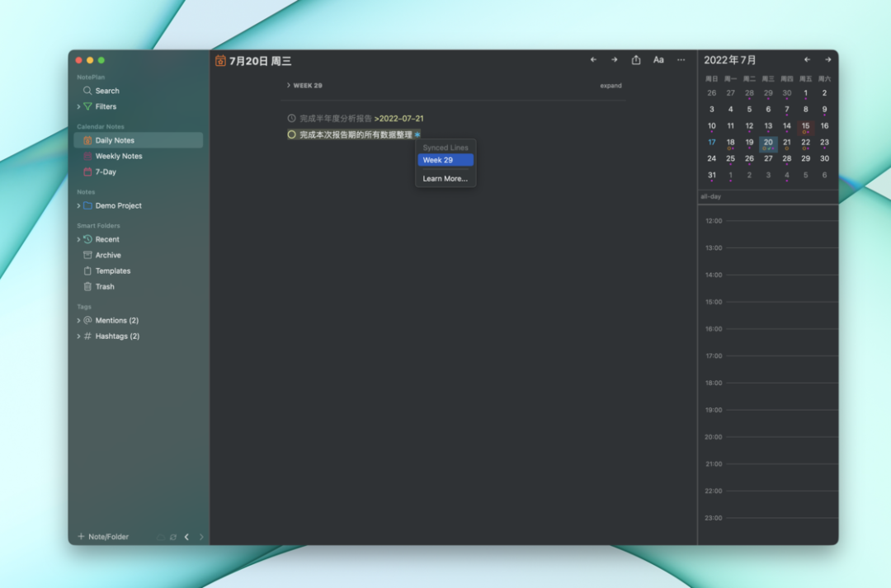Check off the open task circle in the note
891x588 pixels.
[x=291, y=134]
